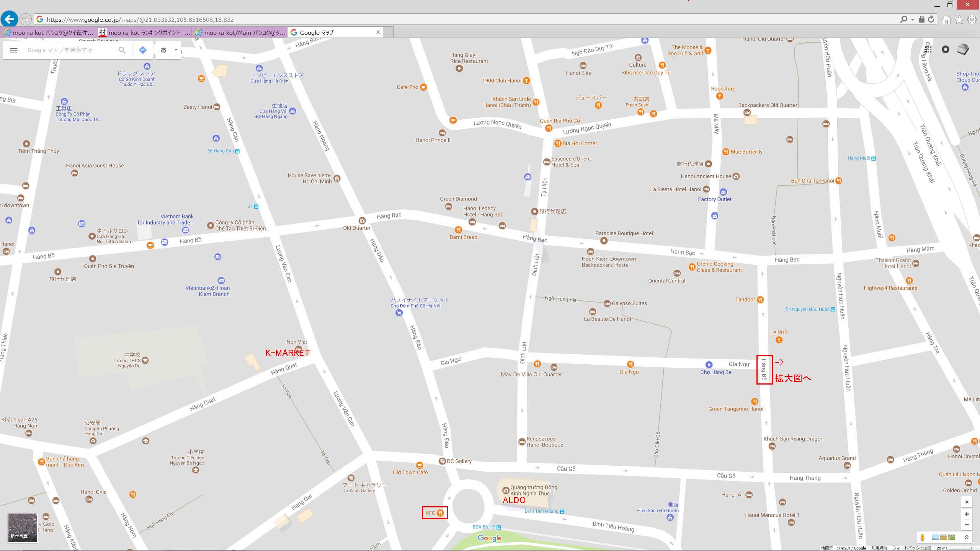Click the browser back arrow button

tap(9, 19)
